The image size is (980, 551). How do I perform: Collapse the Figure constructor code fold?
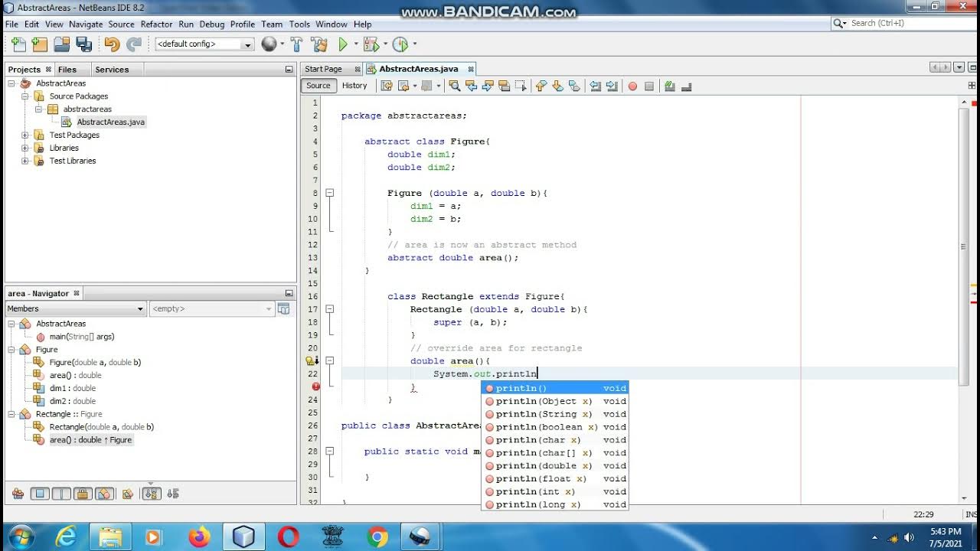(x=330, y=193)
